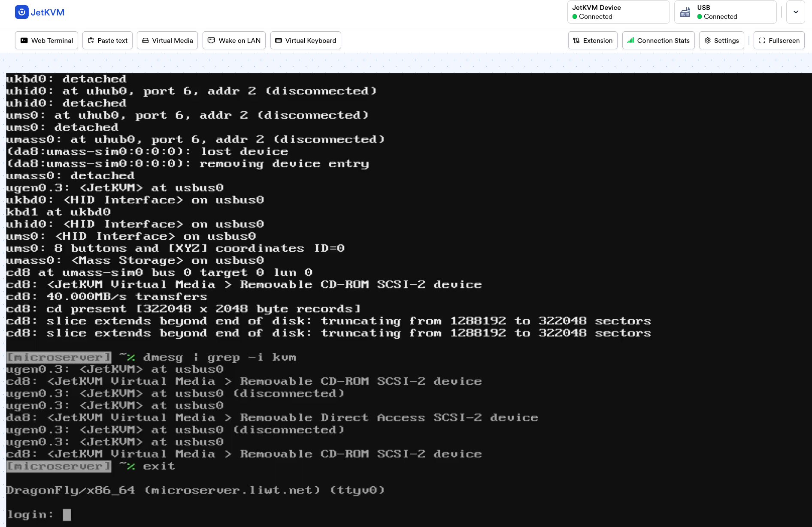
Task: Expand the chevron dropdown beside USB status
Action: pyautogui.click(x=796, y=12)
